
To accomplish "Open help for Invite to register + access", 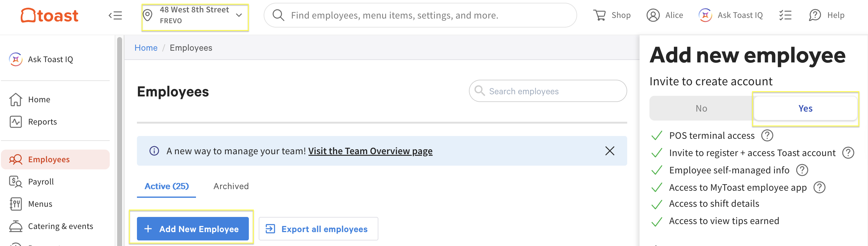I will (848, 153).
